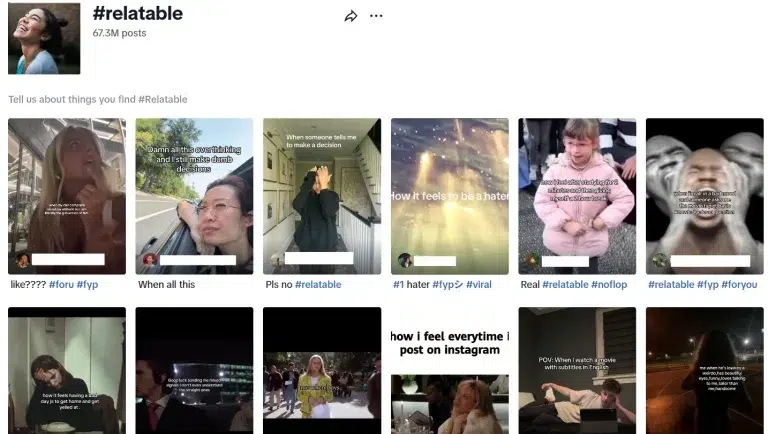
Task: Open 'how i feel everytime i post on instagram' video
Action: [450, 371]
